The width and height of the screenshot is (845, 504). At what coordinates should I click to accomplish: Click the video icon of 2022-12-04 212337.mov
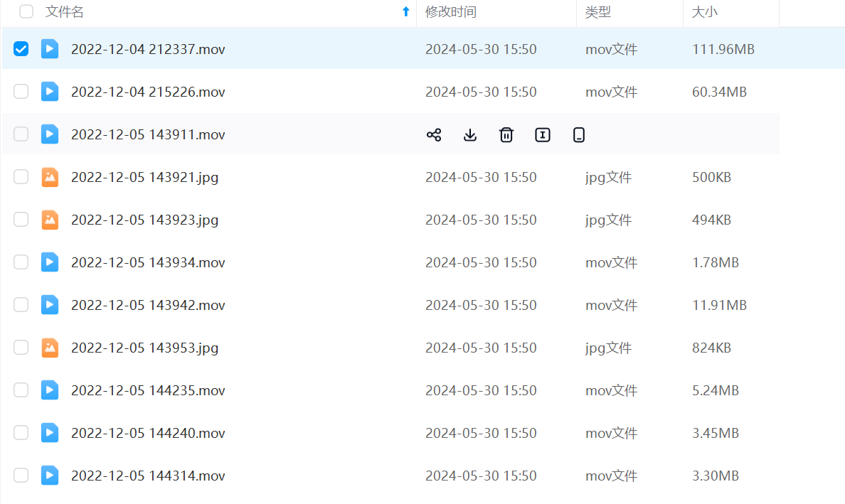click(x=50, y=49)
